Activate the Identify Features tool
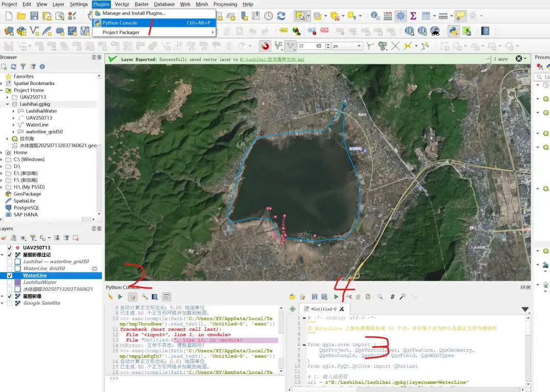This screenshot has width=550, height=392. pyautogui.click(x=375, y=16)
